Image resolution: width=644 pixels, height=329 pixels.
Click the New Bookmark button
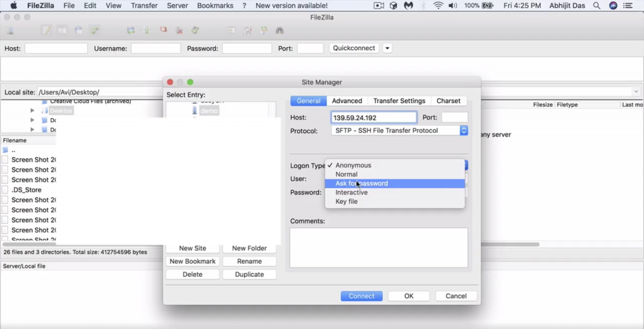tap(192, 261)
